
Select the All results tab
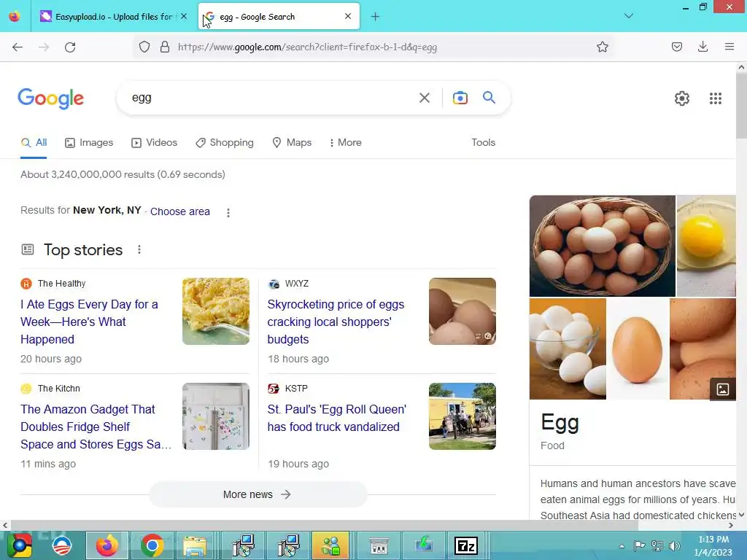pyautogui.click(x=34, y=142)
